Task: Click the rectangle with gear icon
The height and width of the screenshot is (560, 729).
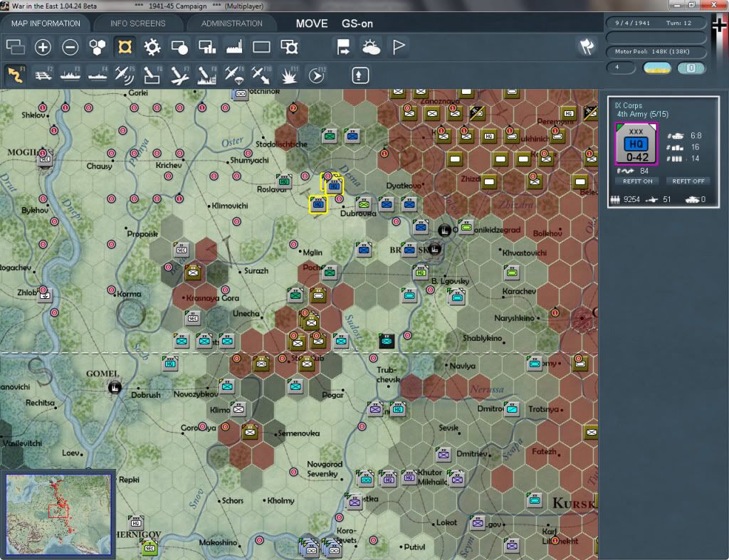Action: coord(289,47)
